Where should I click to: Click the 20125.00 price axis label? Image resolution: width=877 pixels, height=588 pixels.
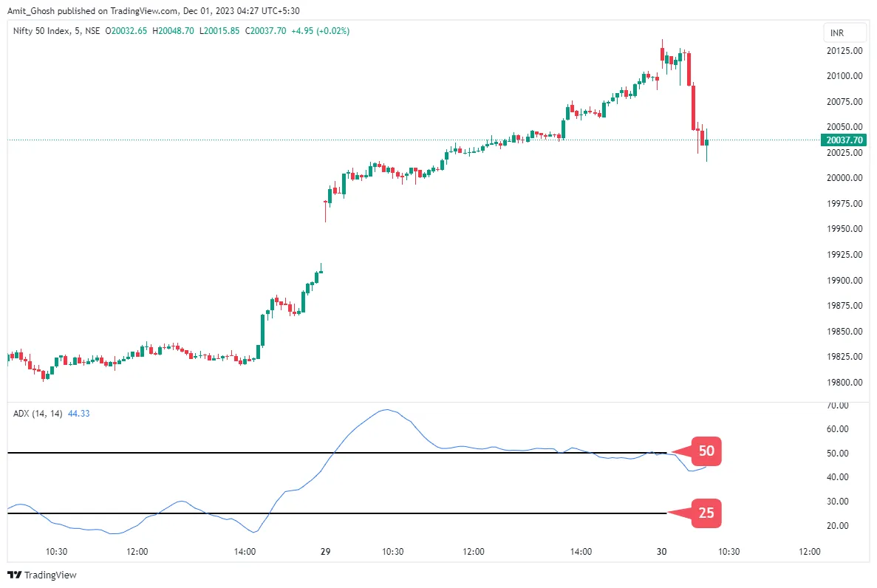[845, 51]
